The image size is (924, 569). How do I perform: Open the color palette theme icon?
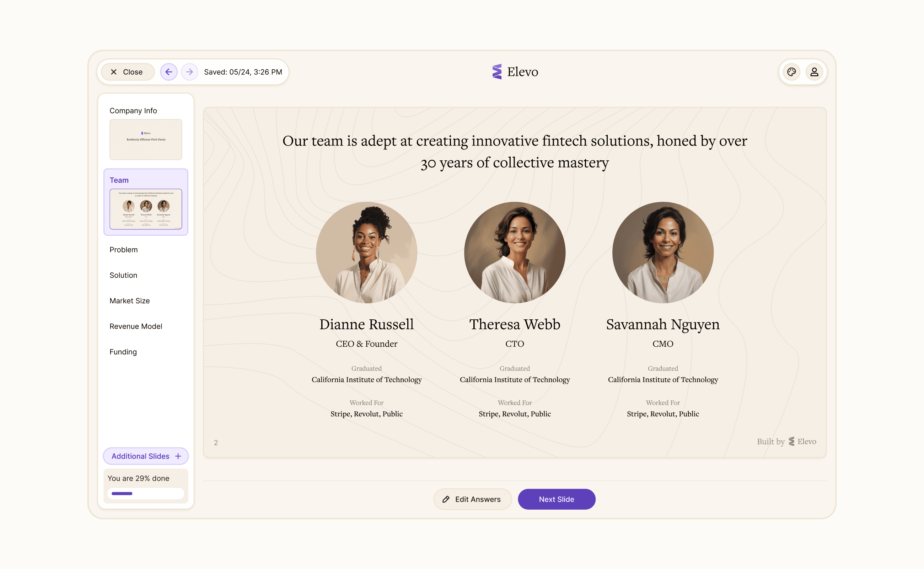(791, 72)
